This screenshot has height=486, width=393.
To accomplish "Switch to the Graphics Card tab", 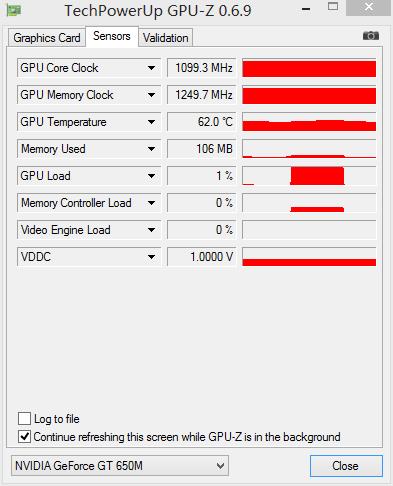I will tap(47, 38).
